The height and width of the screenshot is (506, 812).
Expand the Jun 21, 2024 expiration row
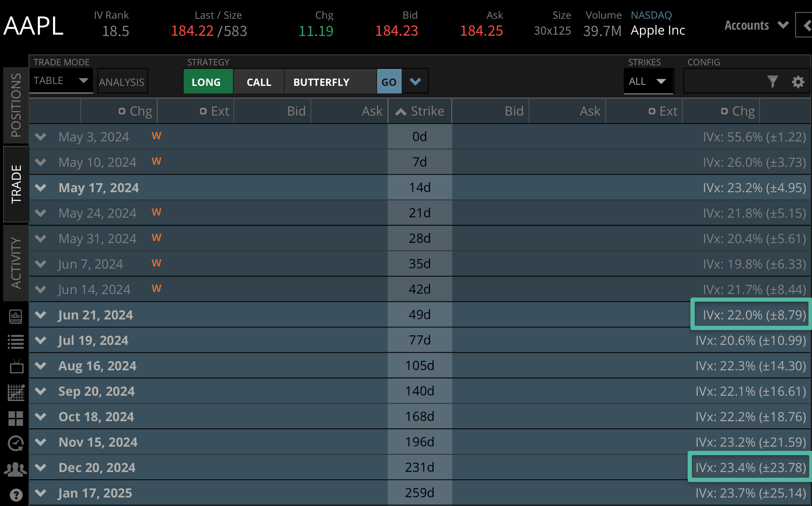40,315
